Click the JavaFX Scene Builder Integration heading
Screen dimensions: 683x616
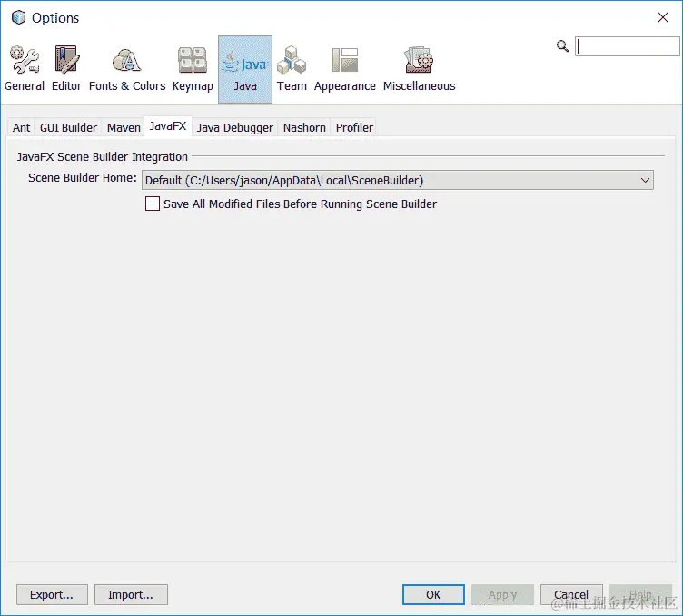(x=103, y=157)
